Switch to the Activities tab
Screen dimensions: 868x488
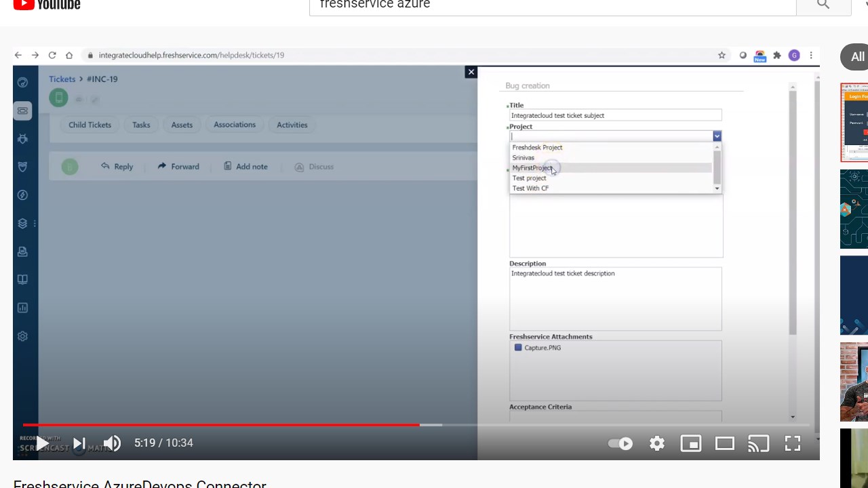click(x=292, y=125)
